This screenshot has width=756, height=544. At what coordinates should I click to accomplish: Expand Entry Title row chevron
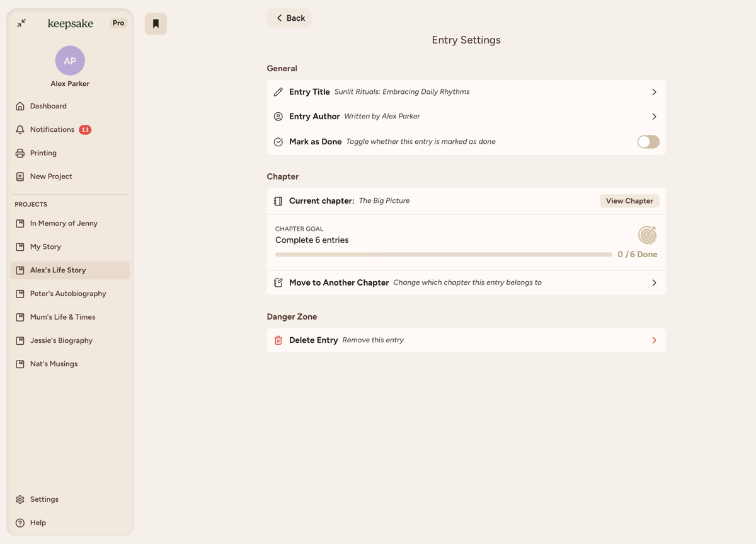click(654, 92)
